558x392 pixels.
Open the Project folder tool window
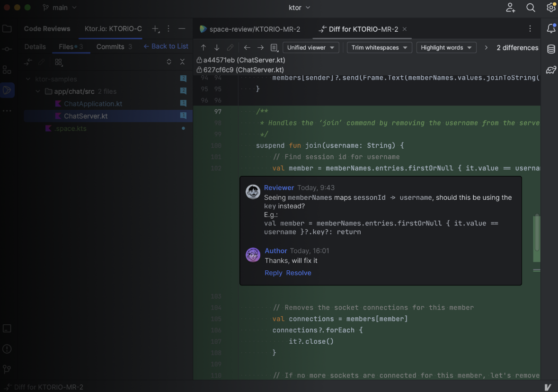point(7,29)
